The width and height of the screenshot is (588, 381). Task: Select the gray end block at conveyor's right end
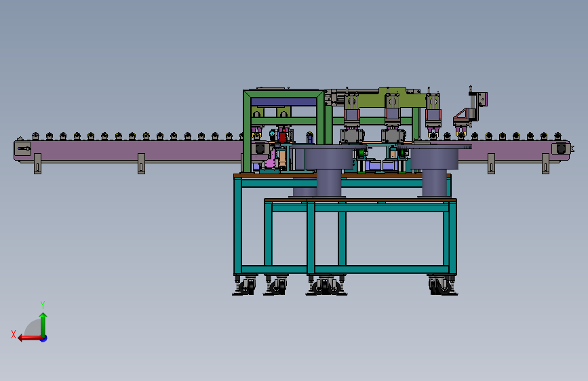click(x=561, y=149)
